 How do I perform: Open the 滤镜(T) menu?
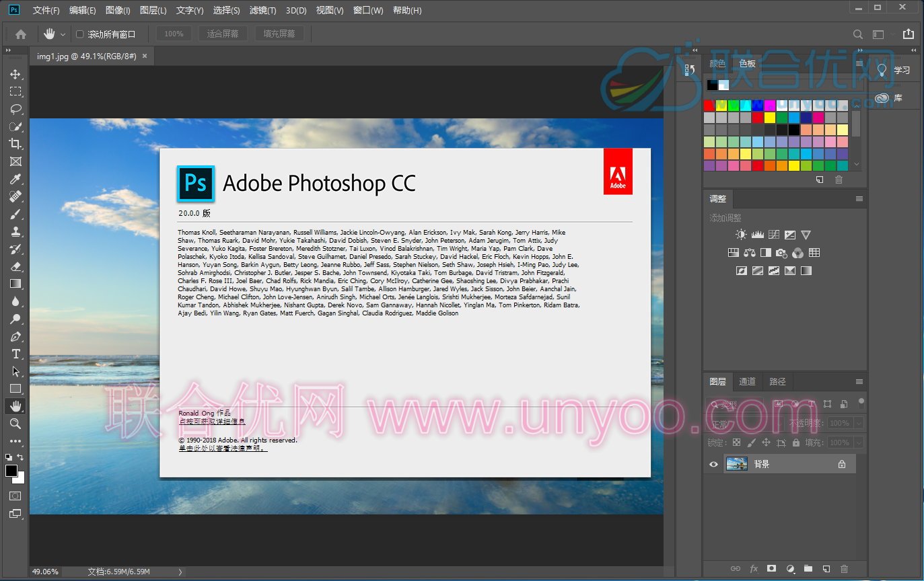pos(262,10)
